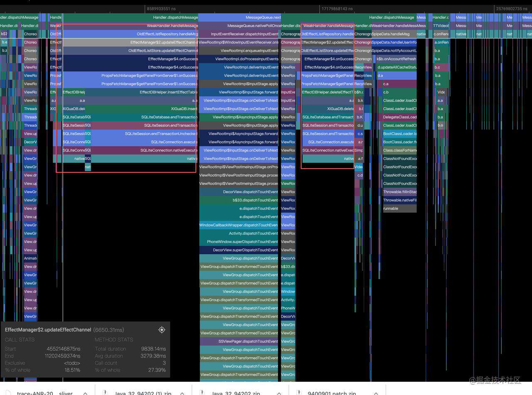Click the End value 11202459374ns

[x=62, y=356]
